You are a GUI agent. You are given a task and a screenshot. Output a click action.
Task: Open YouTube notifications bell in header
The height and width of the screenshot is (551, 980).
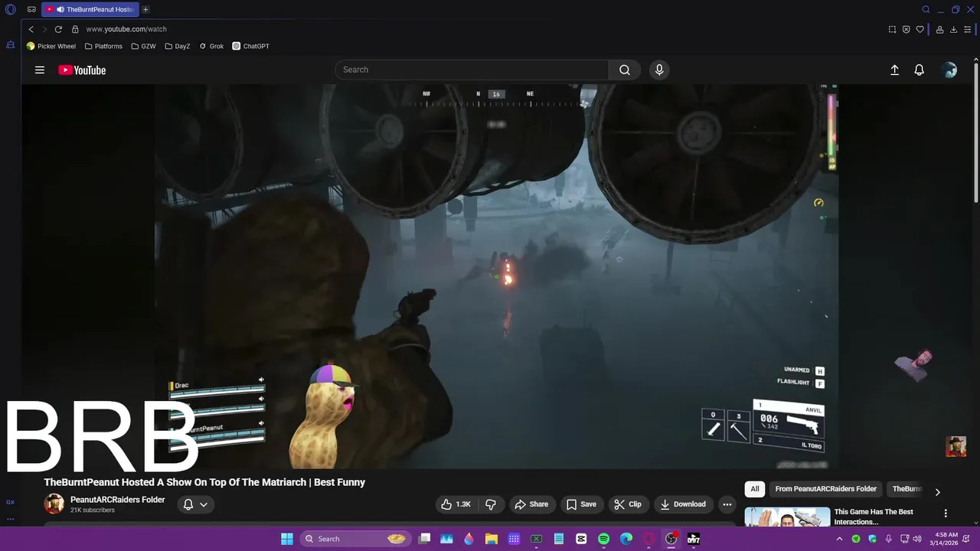pos(920,70)
